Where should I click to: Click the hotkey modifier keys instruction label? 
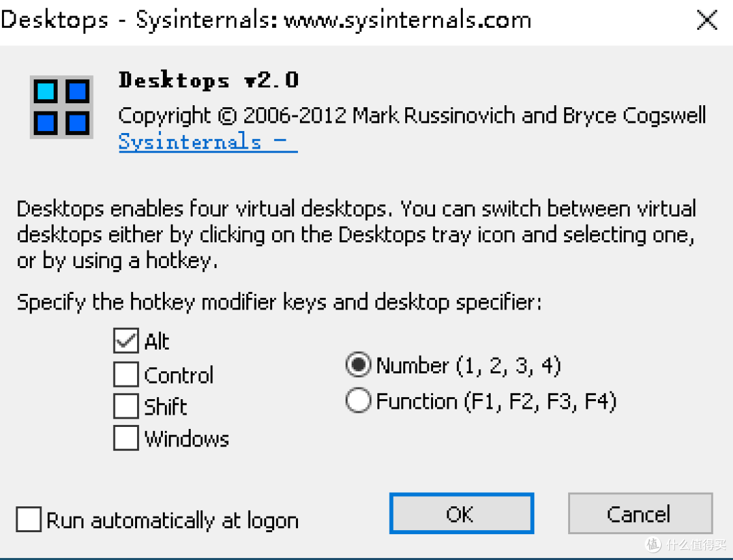(279, 302)
